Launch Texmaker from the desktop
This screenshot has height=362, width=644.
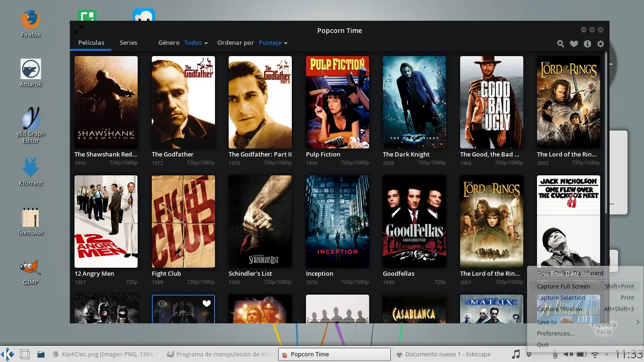coord(31,222)
